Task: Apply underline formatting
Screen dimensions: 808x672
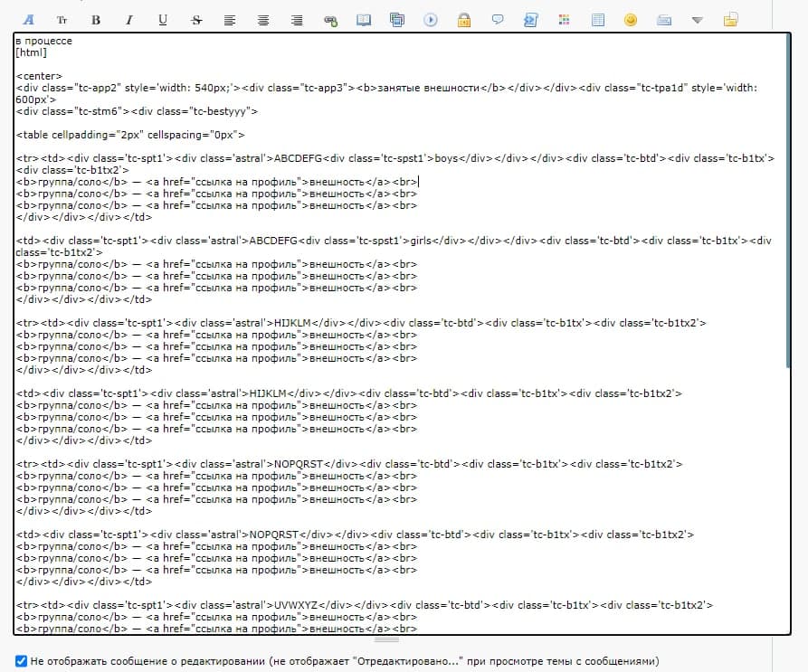Action: coord(163,19)
